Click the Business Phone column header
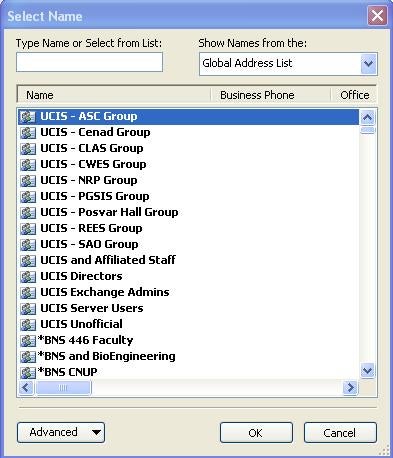The width and height of the screenshot is (393, 458). tap(270, 95)
